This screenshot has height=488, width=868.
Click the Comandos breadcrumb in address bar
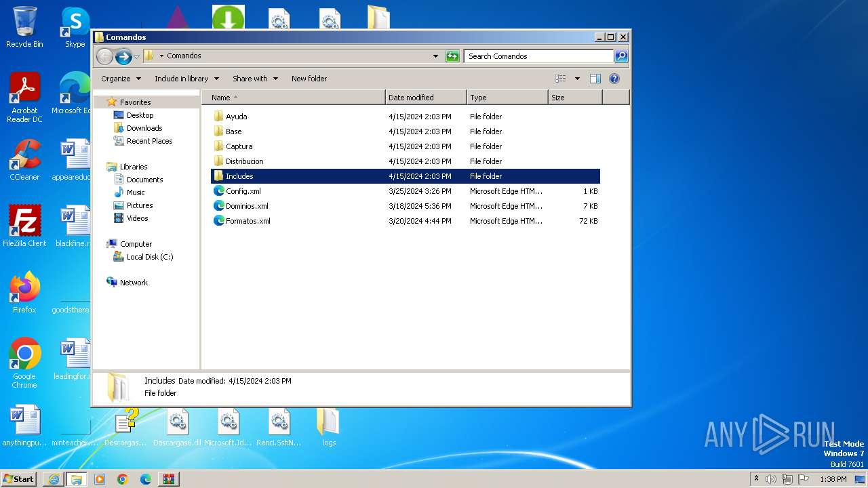[184, 56]
